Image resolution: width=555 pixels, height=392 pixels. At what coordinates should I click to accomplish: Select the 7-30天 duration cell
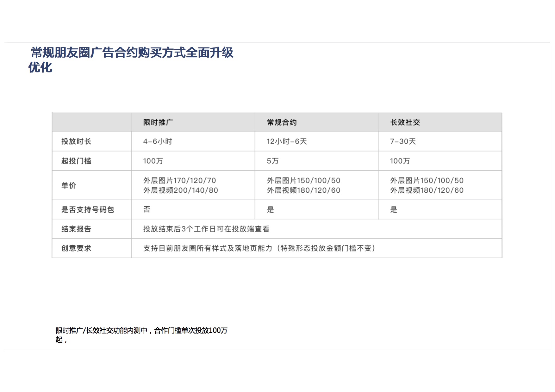[403, 141]
